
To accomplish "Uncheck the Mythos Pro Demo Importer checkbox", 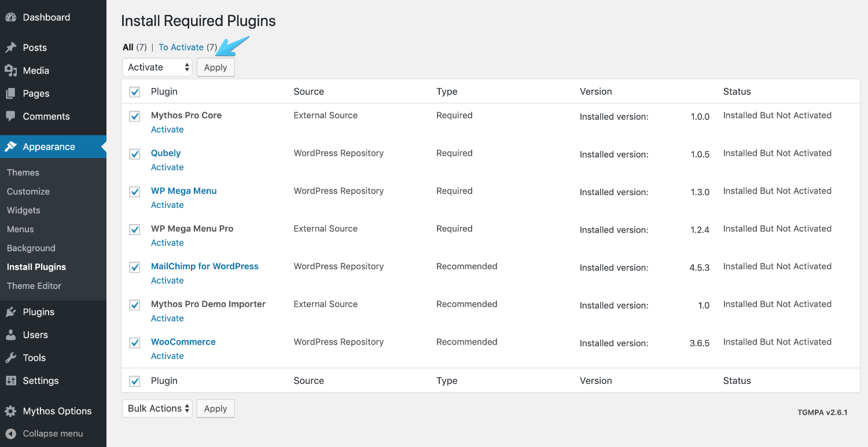I will [x=135, y=305].
